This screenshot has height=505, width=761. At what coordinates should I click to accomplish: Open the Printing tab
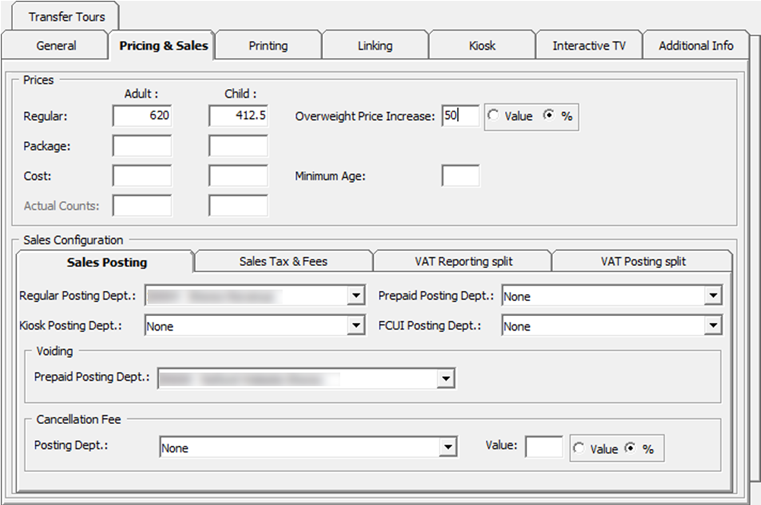point(268,46)
